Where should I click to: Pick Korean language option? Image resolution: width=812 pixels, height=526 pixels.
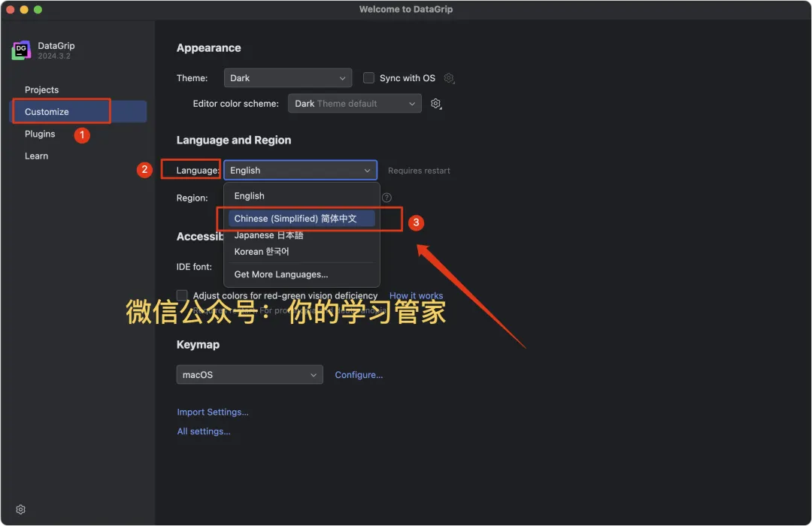[x=301, y=252]
